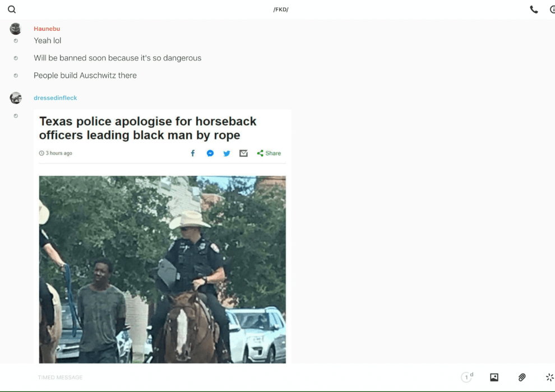Click dressedinfleck's profile avatar
The width and height of the screenshot is (555, 392).
coord(16,98)
